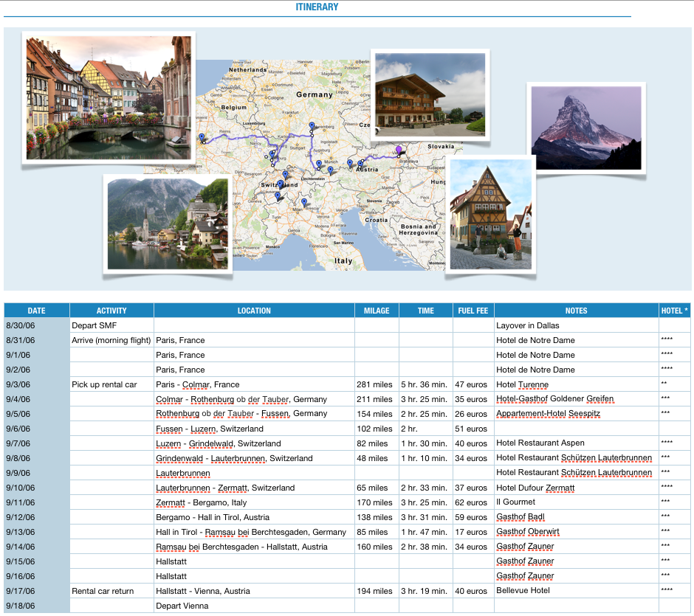
Task: Select the Bellevue Hotel note
Action: pos(577,591)
